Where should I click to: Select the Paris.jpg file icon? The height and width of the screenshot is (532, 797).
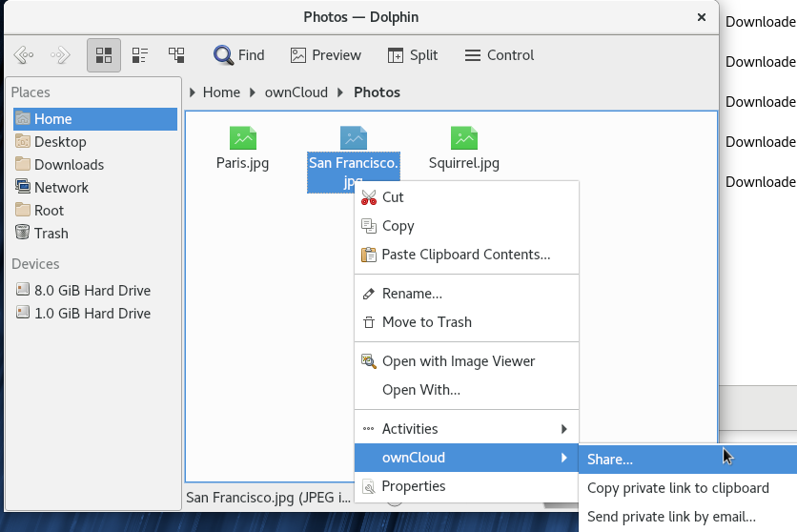pos(243,137)
